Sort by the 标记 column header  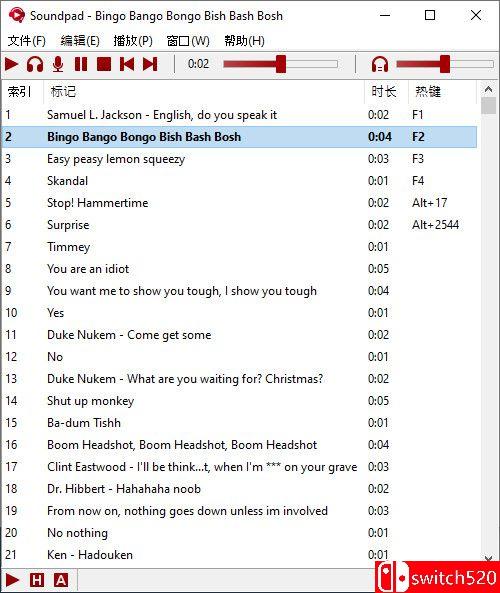pyautogui.click(x=203, y=92)
